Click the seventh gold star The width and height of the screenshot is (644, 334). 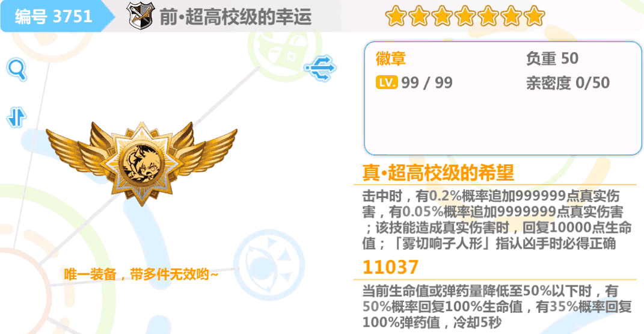[534, 16]
